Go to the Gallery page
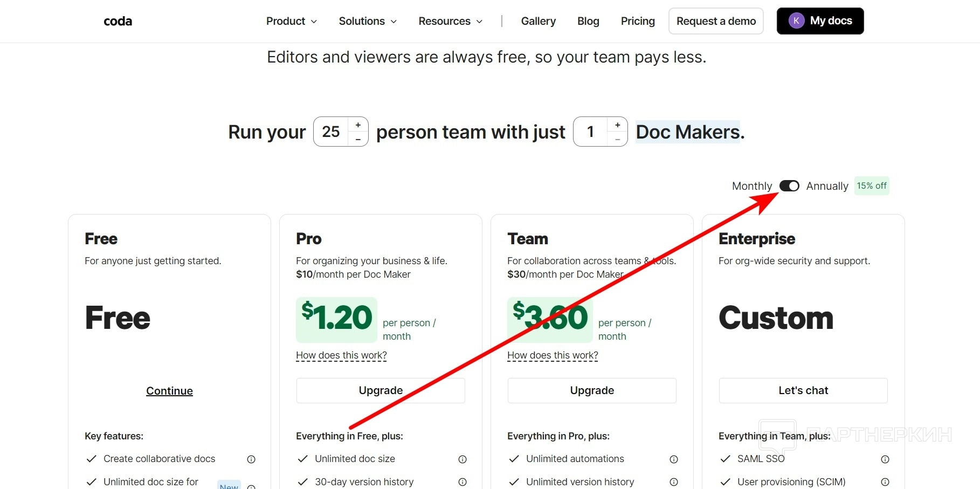Viewport: 980px width, 489px height. pyautogui.click(x=538, y=21)
